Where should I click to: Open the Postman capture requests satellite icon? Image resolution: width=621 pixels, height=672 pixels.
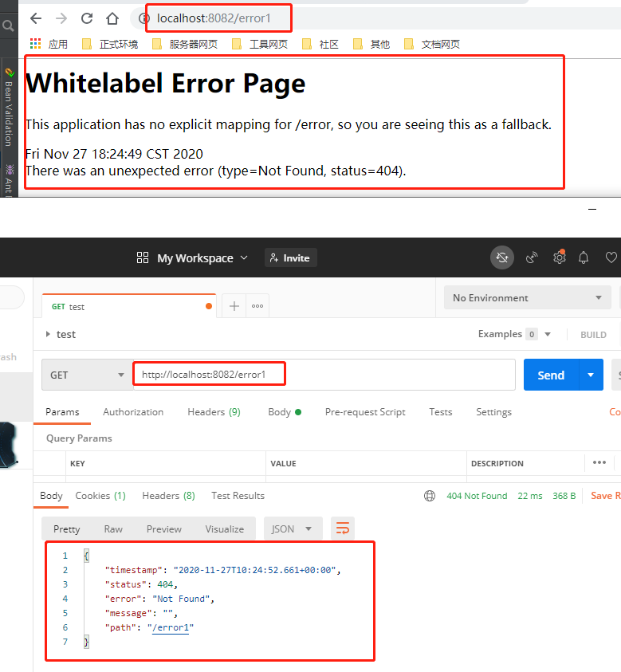532,257
